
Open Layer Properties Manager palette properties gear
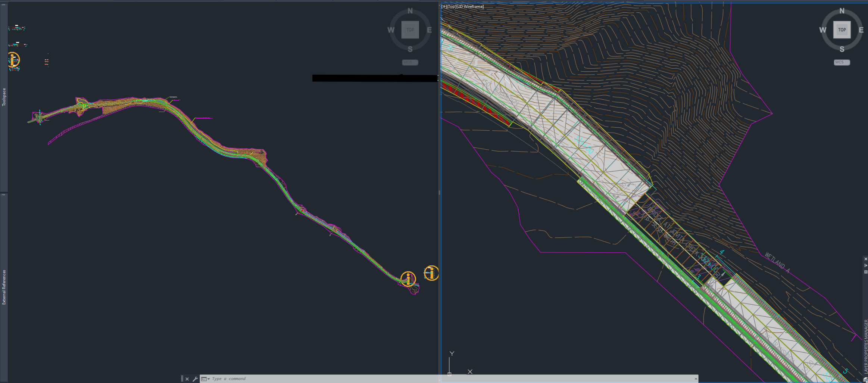click(865, 272)
